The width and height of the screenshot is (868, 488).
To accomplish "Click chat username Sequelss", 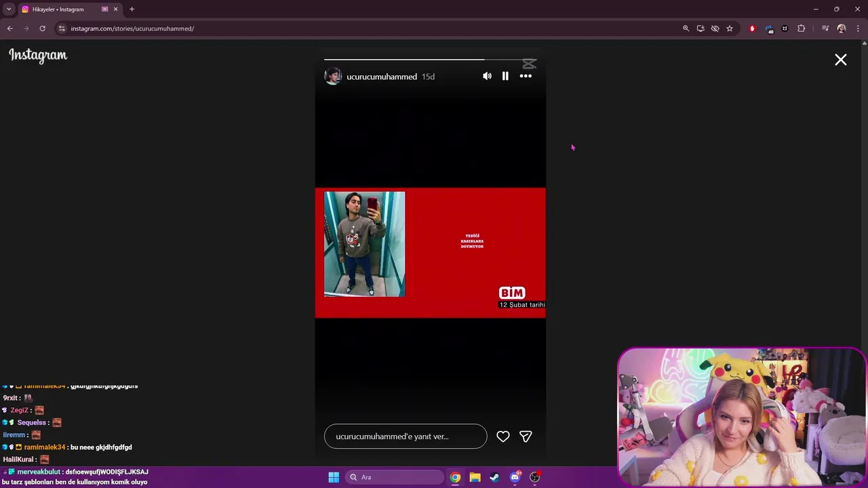I will 32,423.
